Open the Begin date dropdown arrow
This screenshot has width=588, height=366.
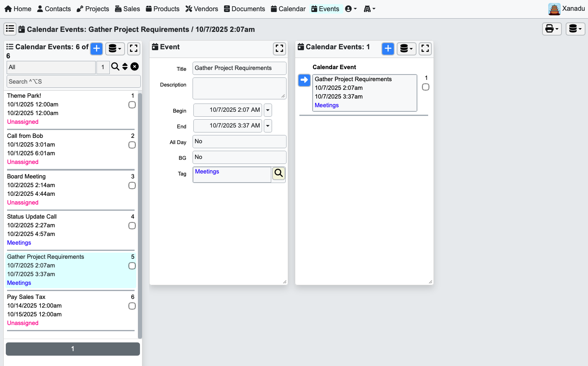(x=267, y=110)
